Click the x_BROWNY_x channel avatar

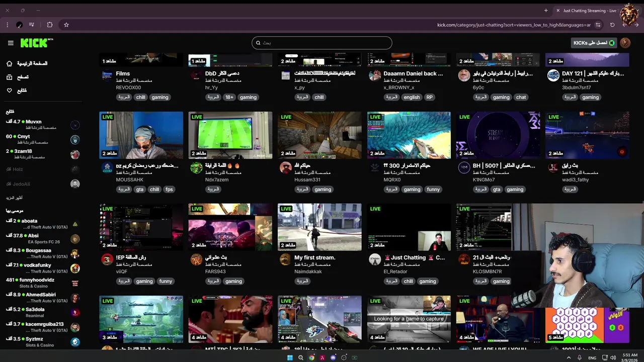375,75
